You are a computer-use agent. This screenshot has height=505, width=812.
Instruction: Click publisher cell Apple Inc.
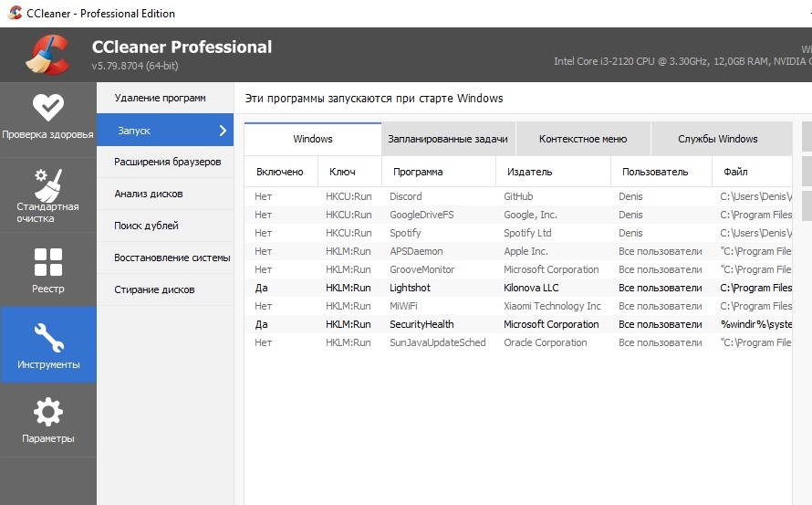526,251
